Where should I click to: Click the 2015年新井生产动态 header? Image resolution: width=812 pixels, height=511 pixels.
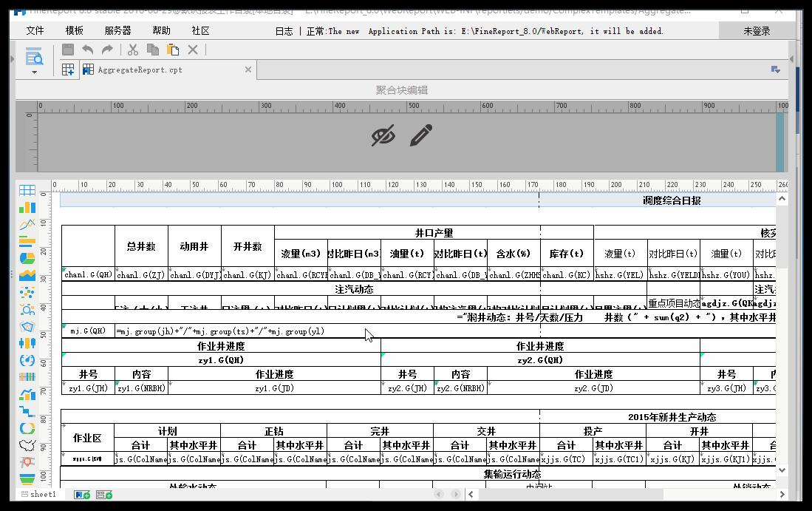(672, 416)
